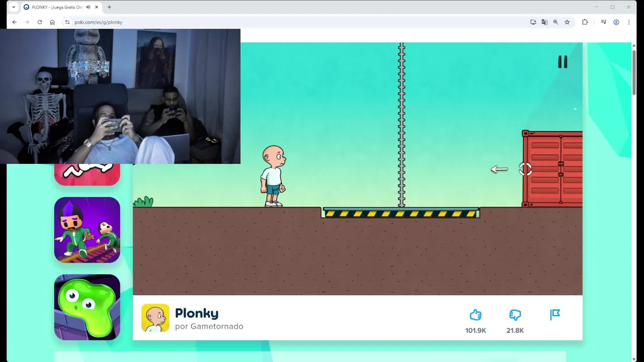This screenshot has height=362, width=644.
Task: Open the zoom magnifier icon
Action: 555,22
